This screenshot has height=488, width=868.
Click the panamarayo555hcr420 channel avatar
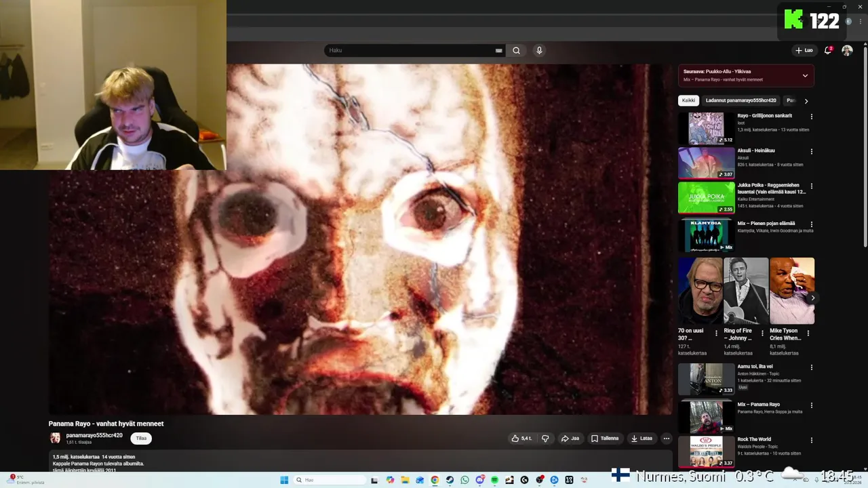(x=55, y=439)
